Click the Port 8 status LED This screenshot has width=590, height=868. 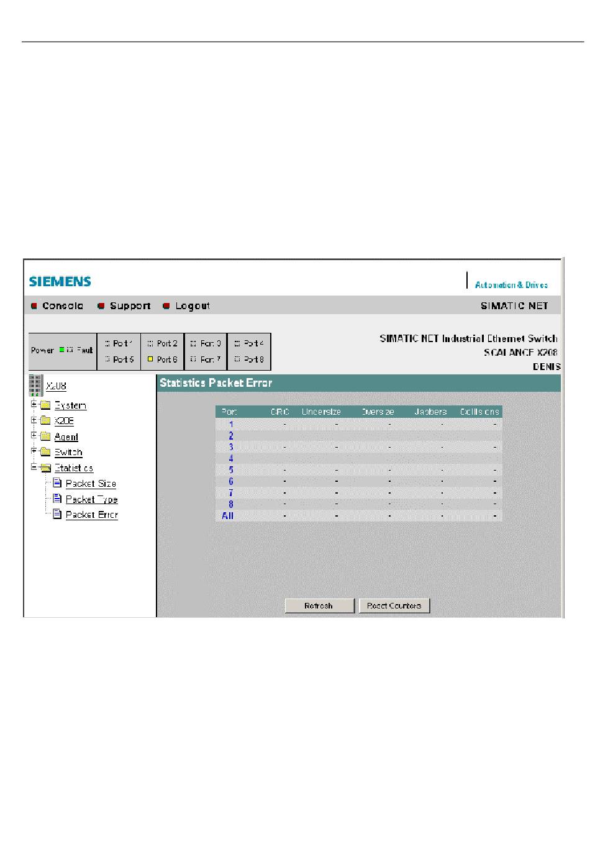[237, 359]
